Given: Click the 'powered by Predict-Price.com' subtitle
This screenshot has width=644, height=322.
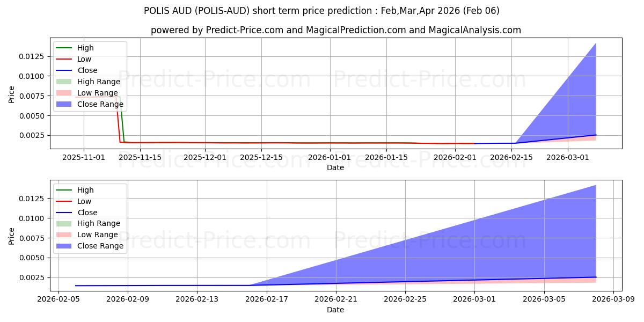Looking at the screenshot, I should click(335, 30).
